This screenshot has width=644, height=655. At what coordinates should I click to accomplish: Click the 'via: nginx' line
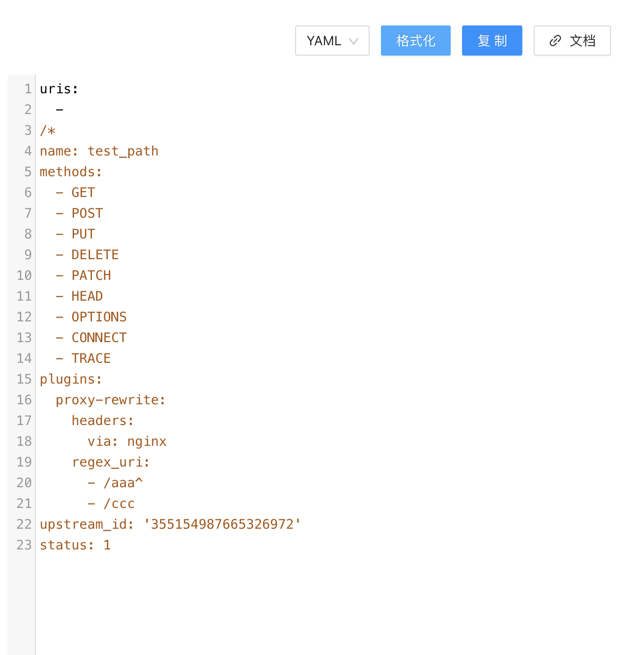[127, 441]
